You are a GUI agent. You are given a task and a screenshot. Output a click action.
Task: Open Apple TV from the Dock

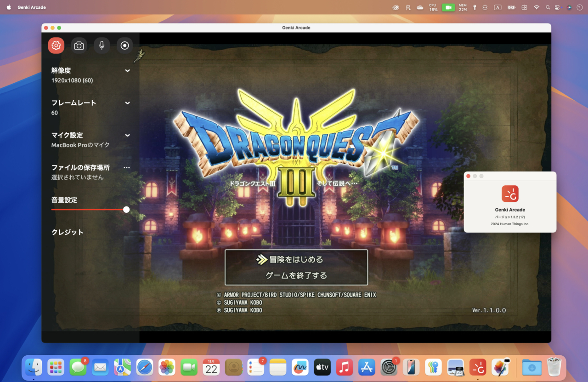point(322,367)
